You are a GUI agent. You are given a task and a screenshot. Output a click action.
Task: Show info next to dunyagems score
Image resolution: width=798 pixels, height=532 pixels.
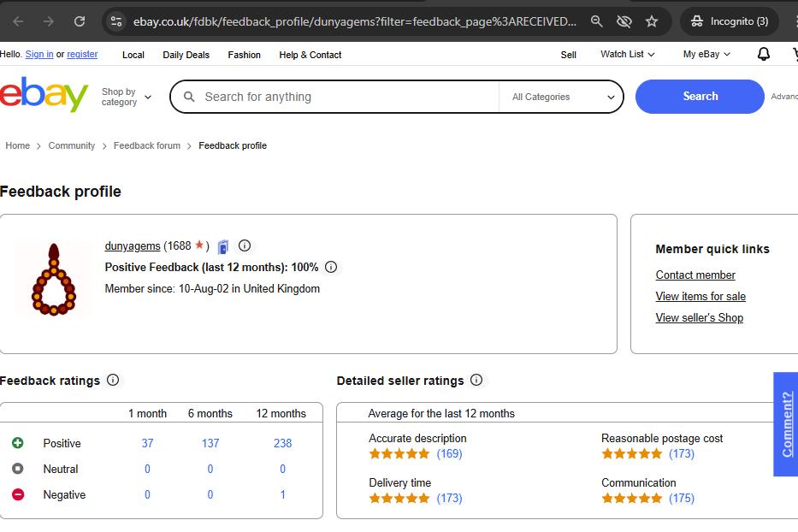pyautogui.click(x=245, y=245)
